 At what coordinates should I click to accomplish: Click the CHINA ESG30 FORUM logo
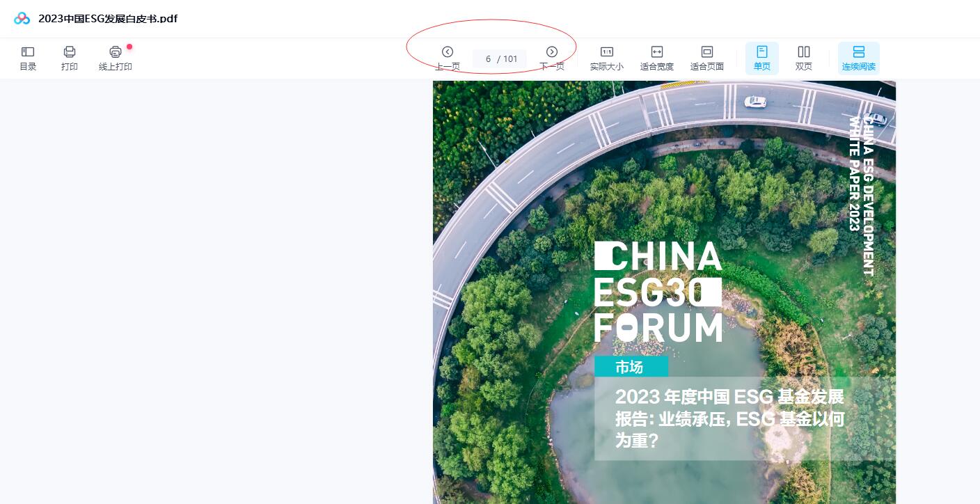[658, 292]
